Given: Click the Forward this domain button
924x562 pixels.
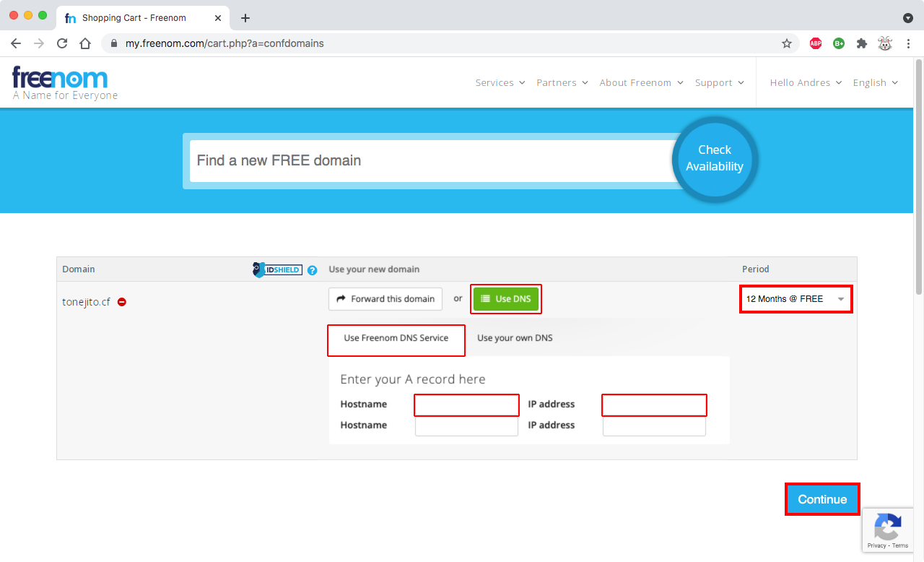Looking at the screenshot, I should click(385, 299).
